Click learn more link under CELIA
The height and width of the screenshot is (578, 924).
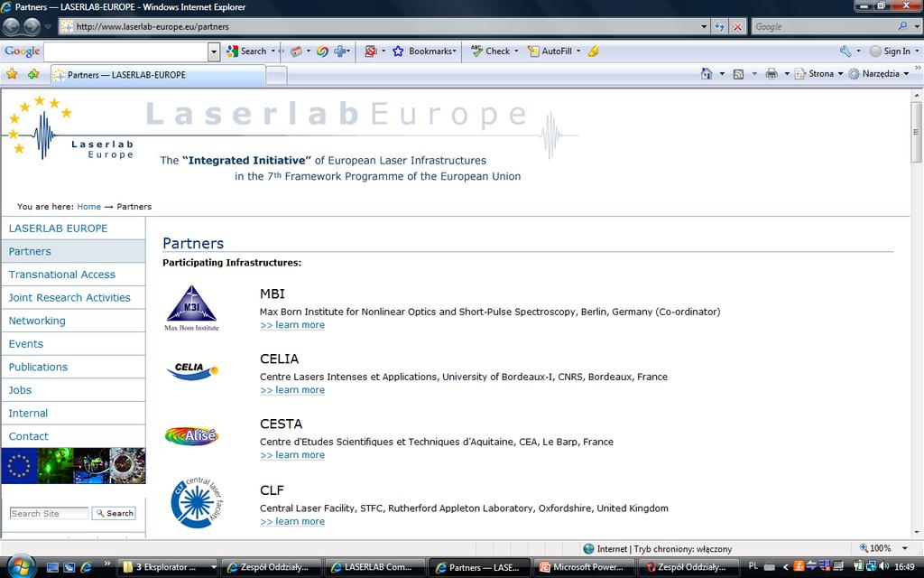(x=292, y=390)
